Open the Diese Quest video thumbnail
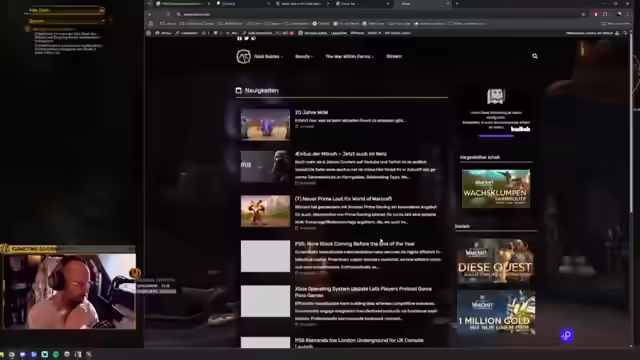 (496, 261)
